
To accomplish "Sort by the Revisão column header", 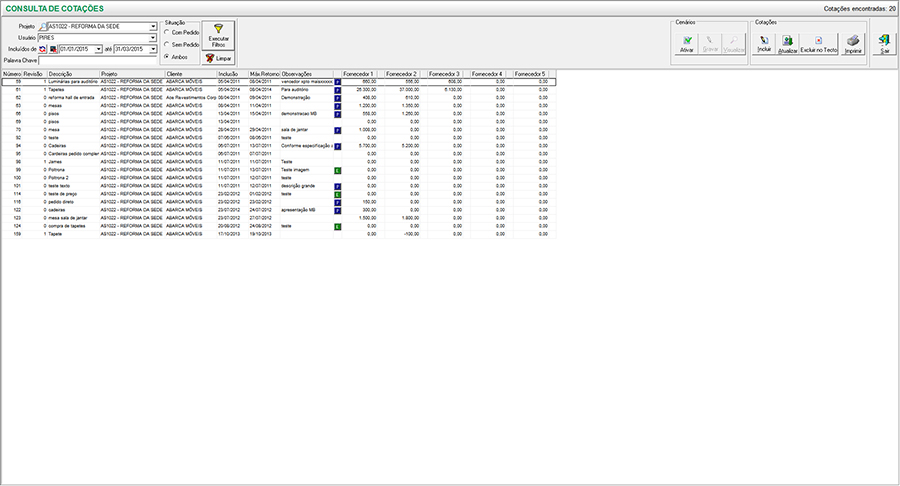I will coord(34,74).
